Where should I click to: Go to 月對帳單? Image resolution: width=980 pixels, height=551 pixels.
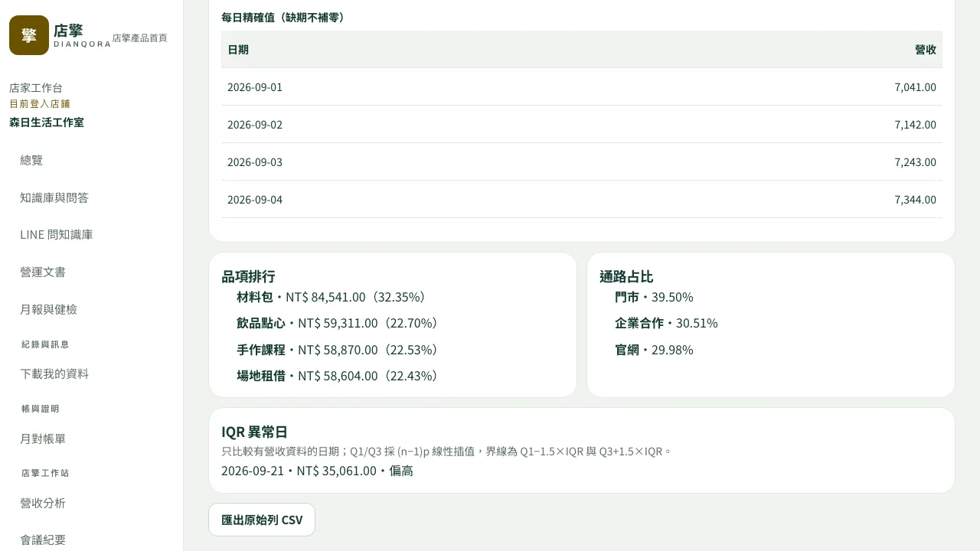click(43, 439)
